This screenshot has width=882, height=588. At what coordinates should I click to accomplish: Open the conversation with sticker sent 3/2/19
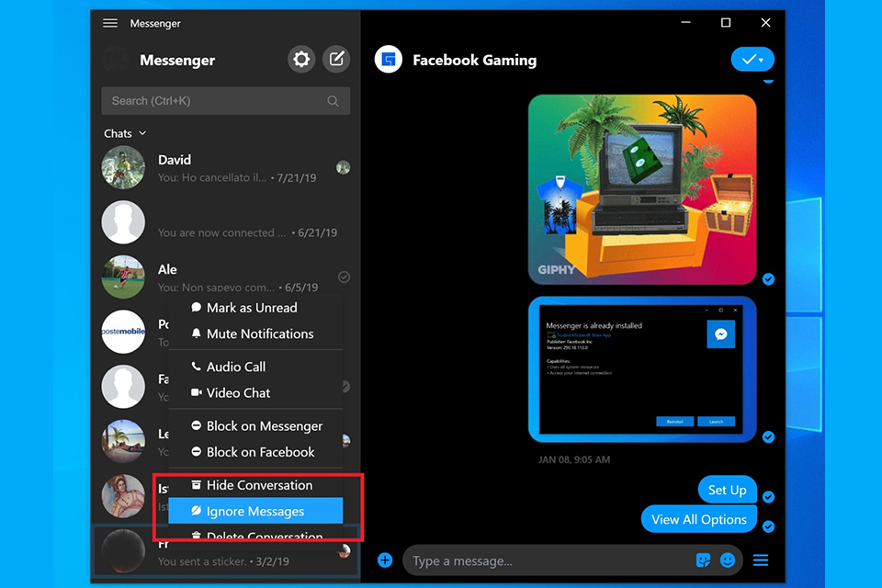coord(226,551)
